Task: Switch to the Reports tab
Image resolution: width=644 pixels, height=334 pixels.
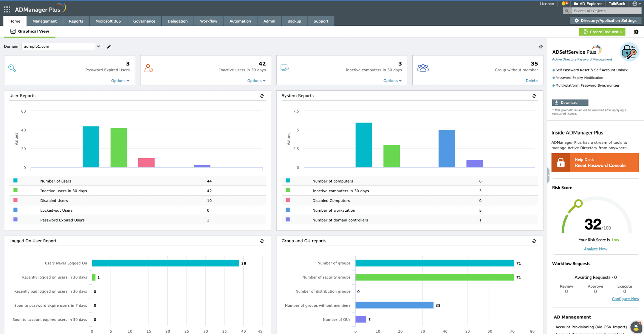Action: click(76, 21)
